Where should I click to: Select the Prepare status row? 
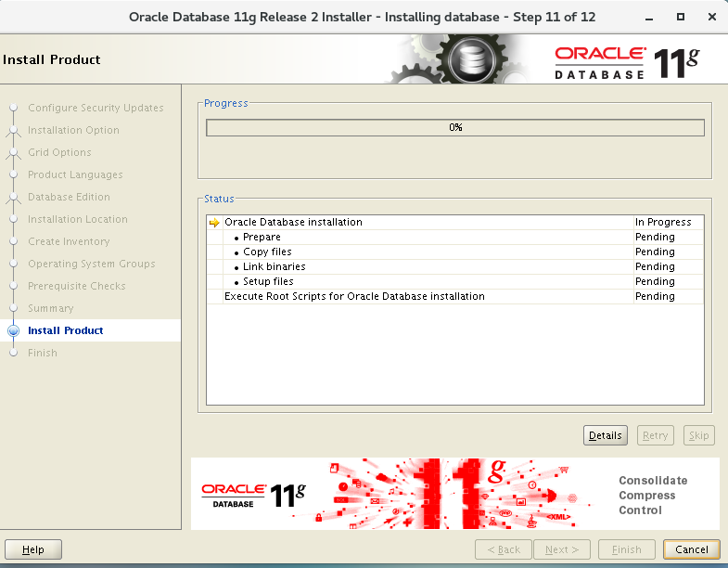[455, 237]
